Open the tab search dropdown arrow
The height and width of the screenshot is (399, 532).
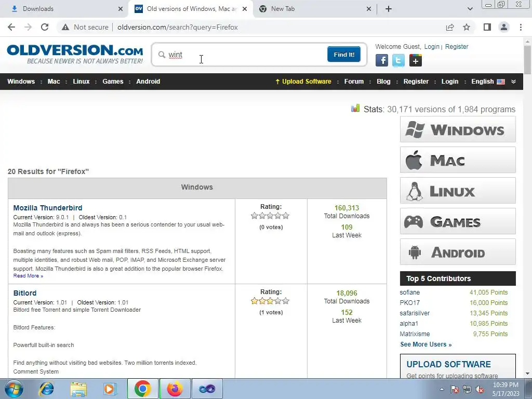click(470, 9)
